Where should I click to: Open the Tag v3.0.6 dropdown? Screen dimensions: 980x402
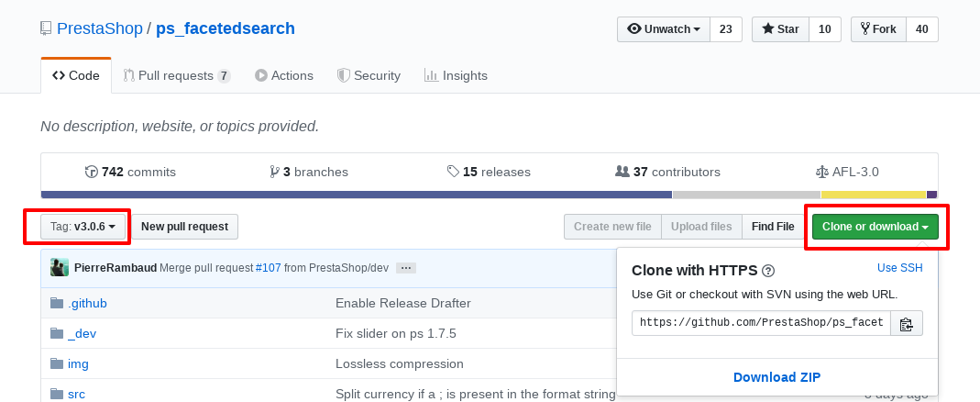tap(83, 227)
